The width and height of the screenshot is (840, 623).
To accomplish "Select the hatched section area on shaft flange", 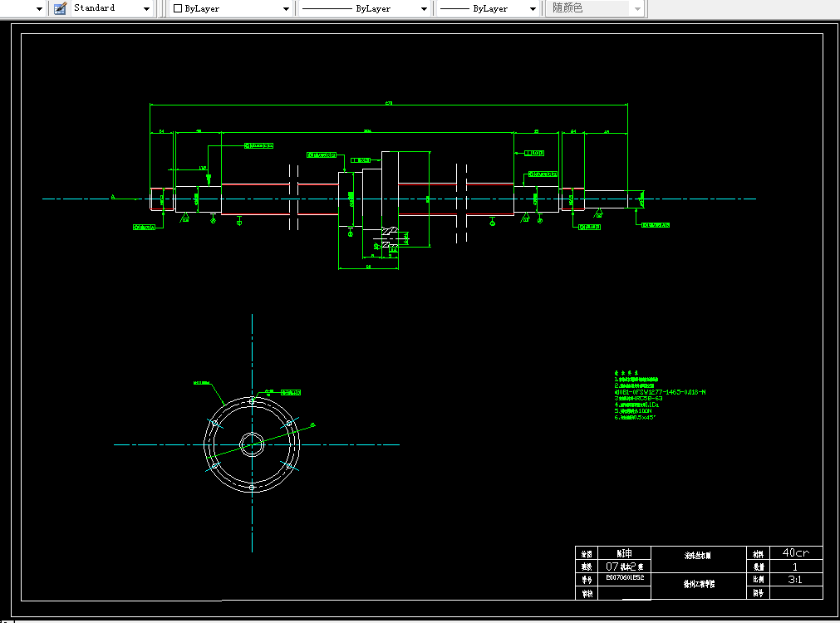I will point(390,238).
